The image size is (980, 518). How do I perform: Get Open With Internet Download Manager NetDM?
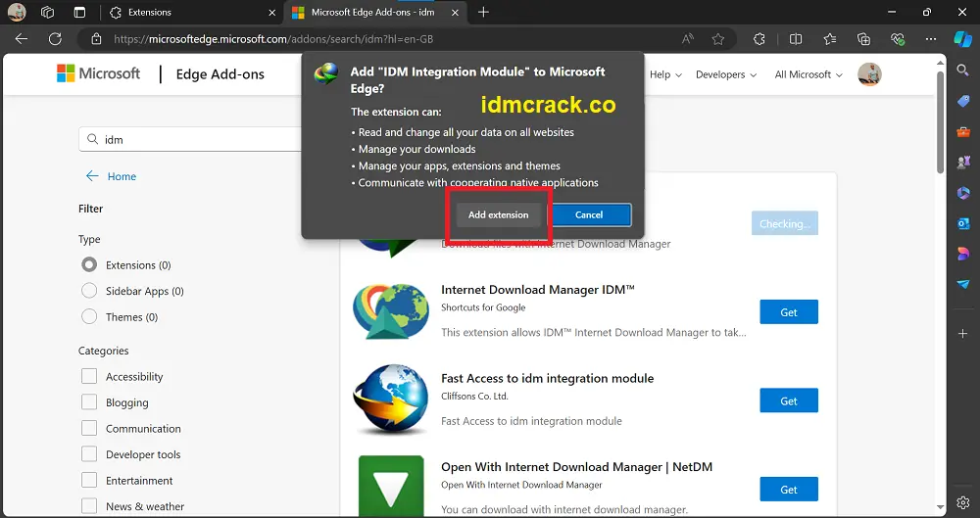[x=789, y=490]
